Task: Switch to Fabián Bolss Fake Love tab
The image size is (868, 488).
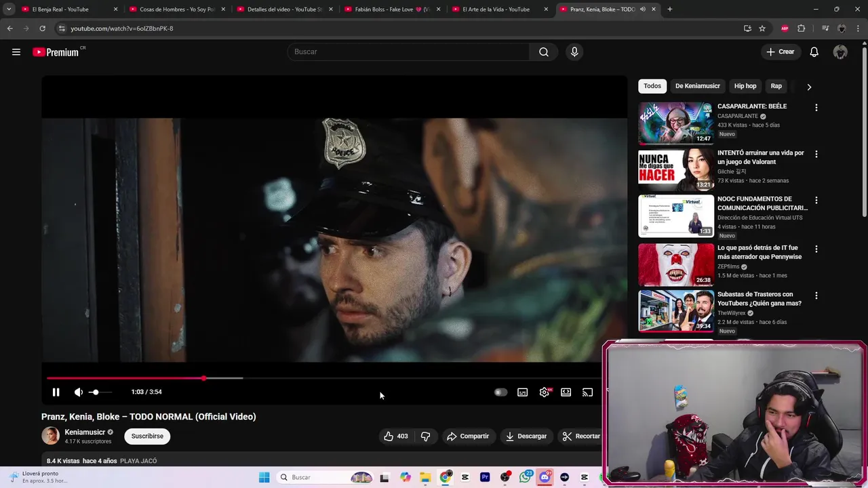Action: (x=393, y=9)
